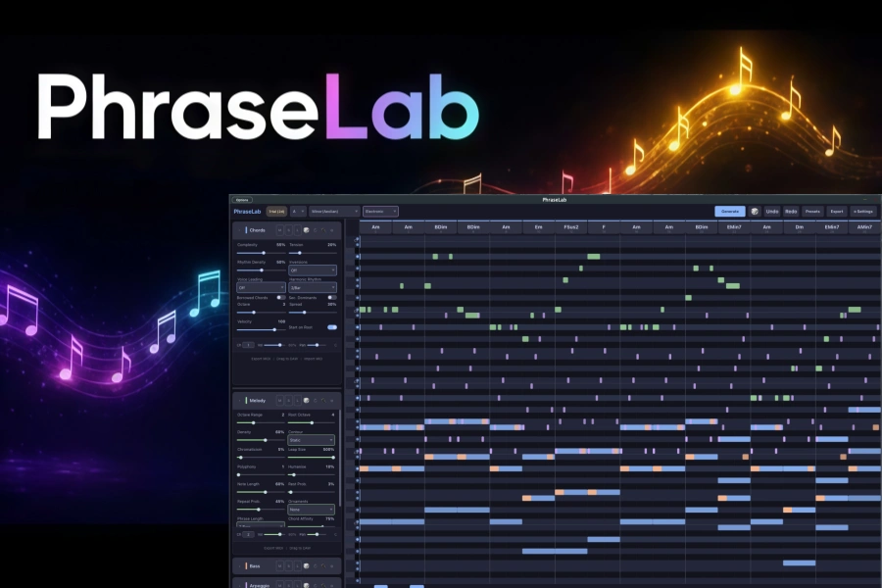Enable the Sec. Dominants switch
882x588 pixels.
tap(332, 297)
